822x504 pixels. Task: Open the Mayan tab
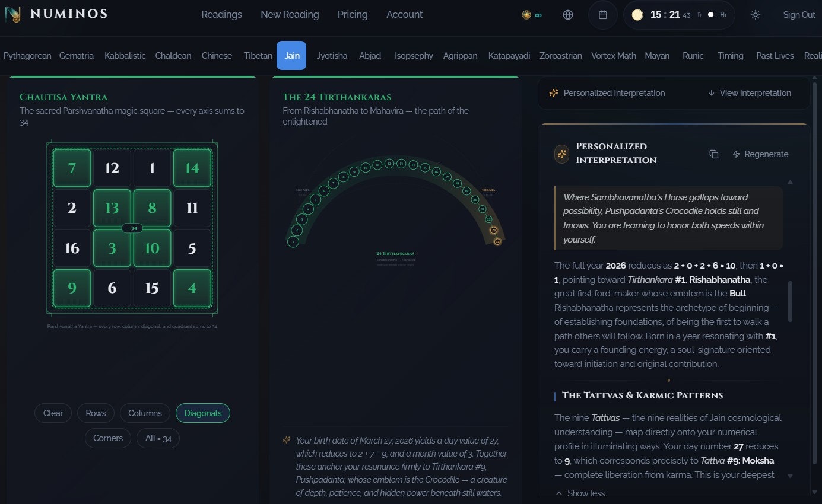point(657,56)
